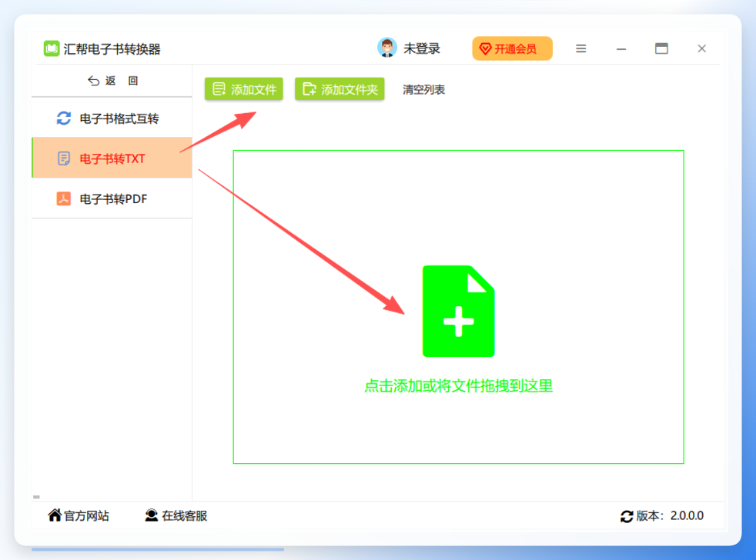
Task: Select the 电子书转PDF sidebar item
Action: coord(112,198)
